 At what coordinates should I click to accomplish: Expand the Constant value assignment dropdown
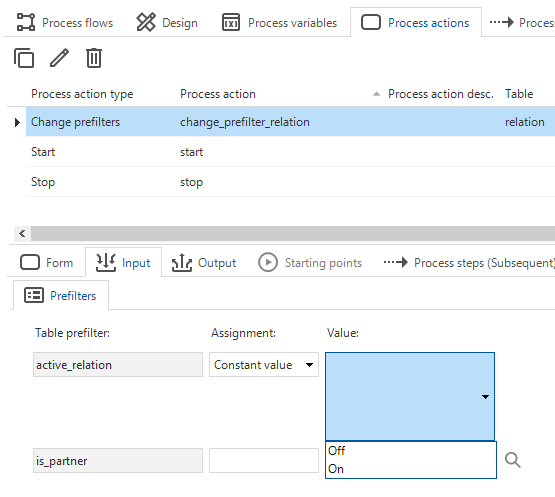point(264,365)
